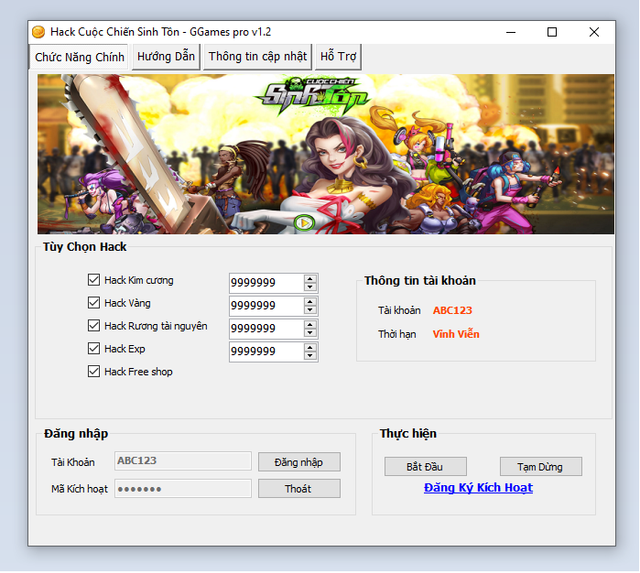The height and width of the screenshot is (573, 640).
Task: Open the Thông tin cập nhật tab
Action: click(x=258, y=57)
